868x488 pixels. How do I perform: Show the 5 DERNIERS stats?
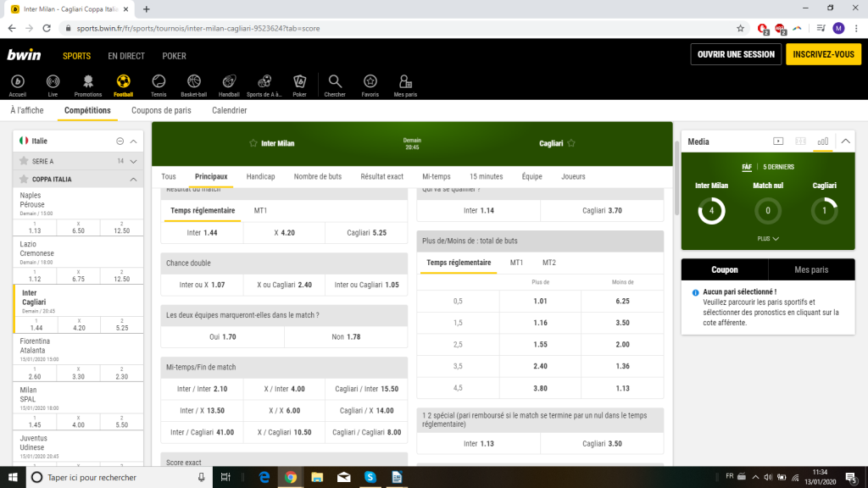[x=778, y=167]
